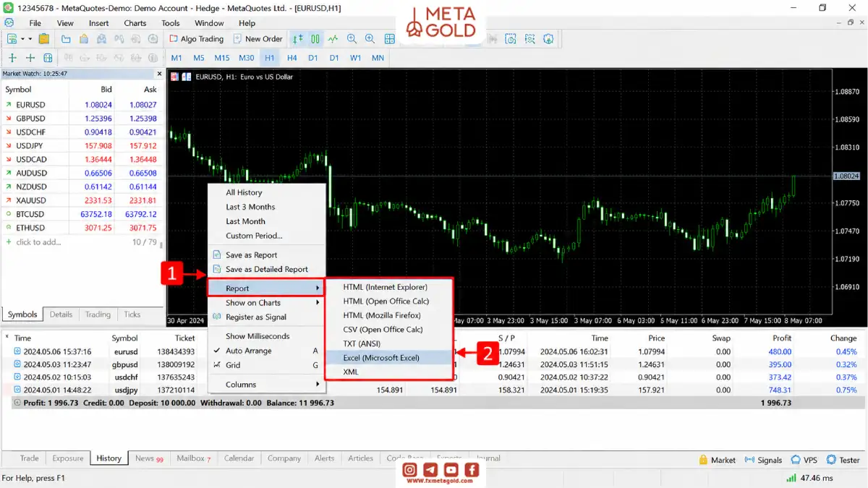The height and width of the screenshot is (488, 868).
Task: Click the Algo Trading toolbar button
Action: pyautogui.click(x=197, y=39)
